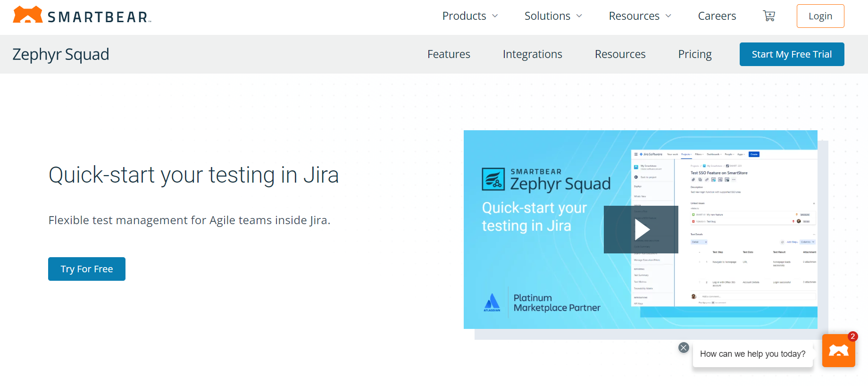This screenshot has height=386, width=868.
Task: Open the SmartBear chat widget icon
Action: pyautogui.click(x=839, y=351)
